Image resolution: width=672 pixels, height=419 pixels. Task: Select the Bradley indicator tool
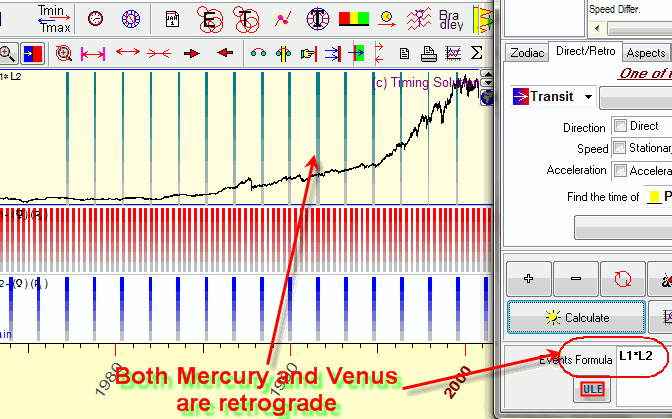450,18
